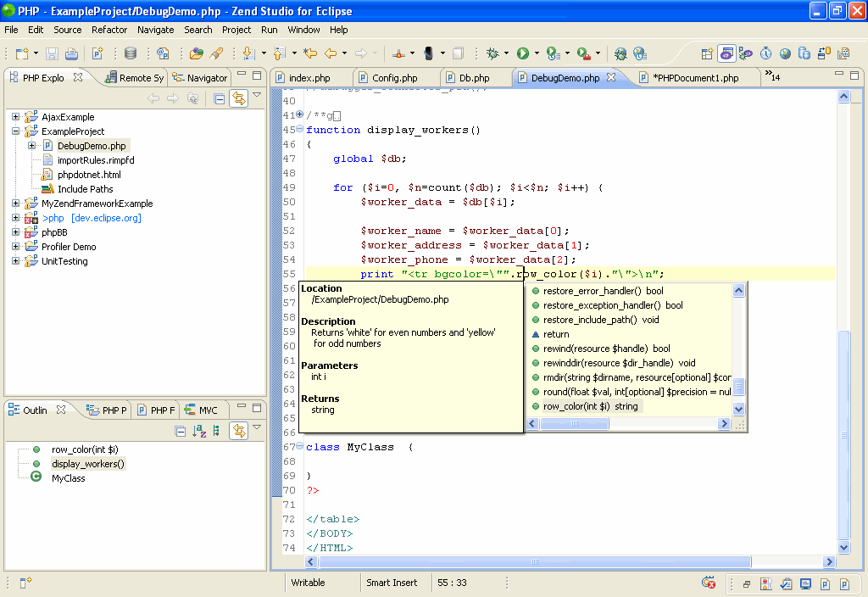
Task: Collapse the ExampleProject tree node
Action: point(15,131)
